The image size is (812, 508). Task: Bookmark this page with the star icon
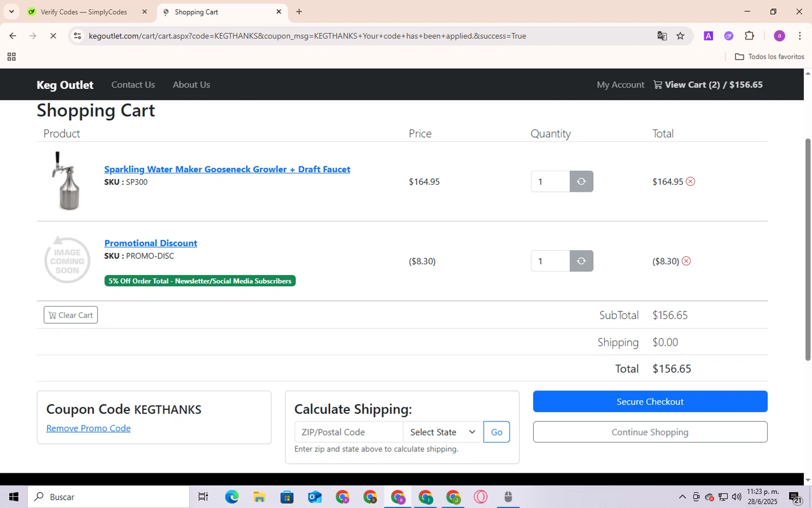click(680, 36)
